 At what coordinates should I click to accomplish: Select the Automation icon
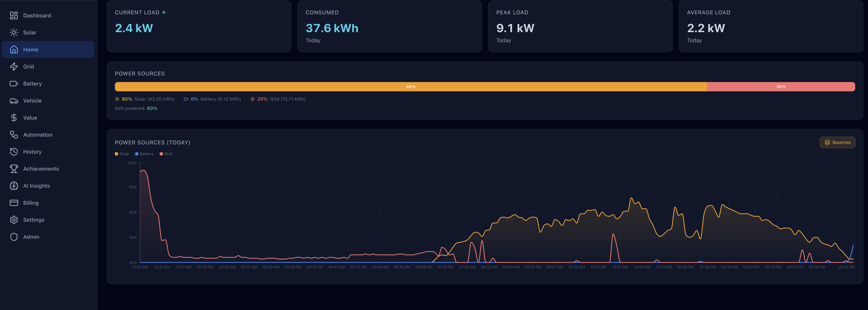14,134
